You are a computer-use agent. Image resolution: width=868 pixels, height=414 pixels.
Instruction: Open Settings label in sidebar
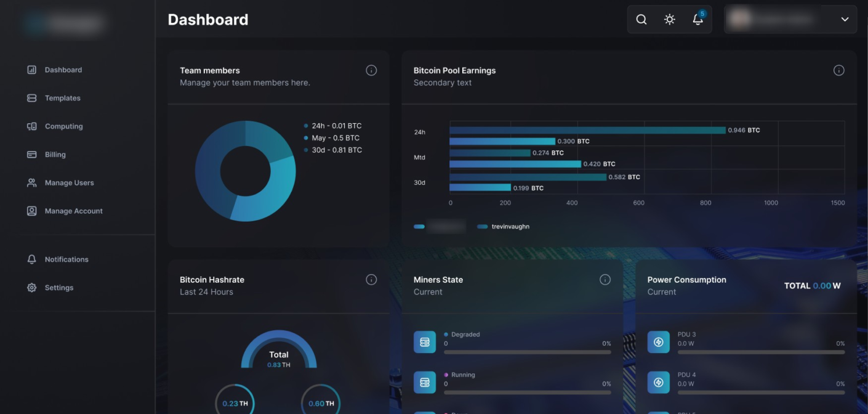coord(59,288)
